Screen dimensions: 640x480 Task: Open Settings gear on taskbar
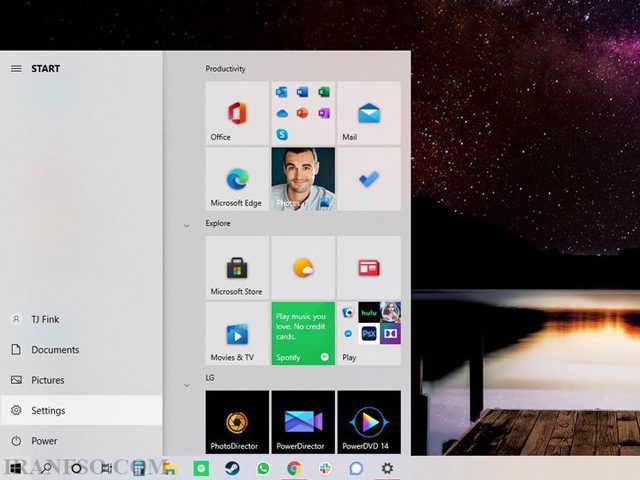pos(387,468)
